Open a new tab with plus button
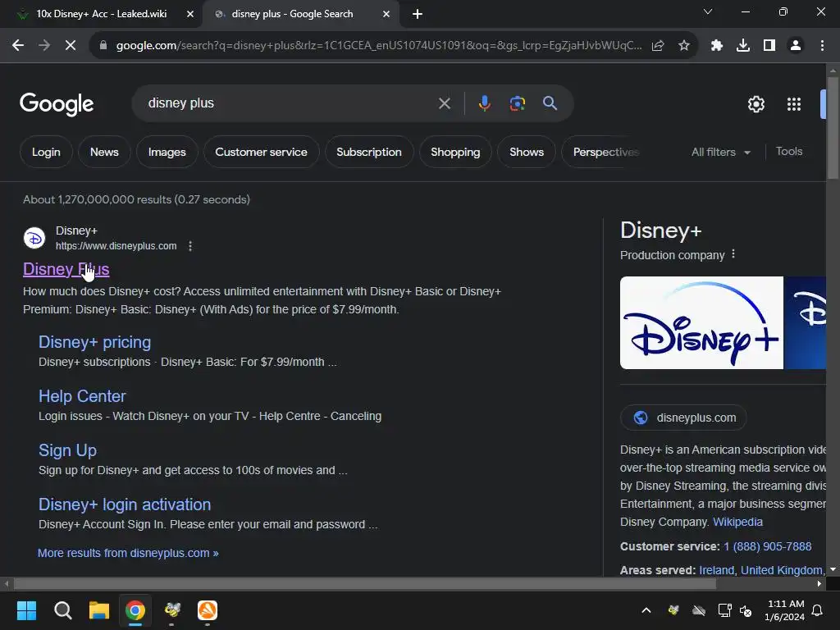 pyautogui.click(x=418, y=14)
